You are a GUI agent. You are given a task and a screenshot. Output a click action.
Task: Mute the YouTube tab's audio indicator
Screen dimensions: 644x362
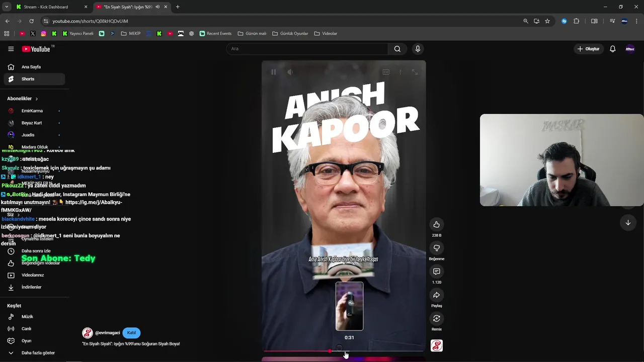pos(157,7)
